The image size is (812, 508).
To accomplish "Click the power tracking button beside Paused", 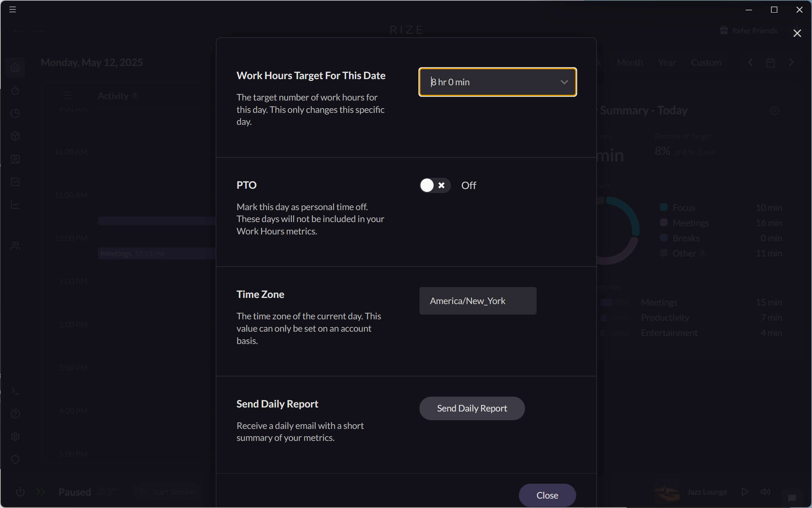I will [20, 492].
